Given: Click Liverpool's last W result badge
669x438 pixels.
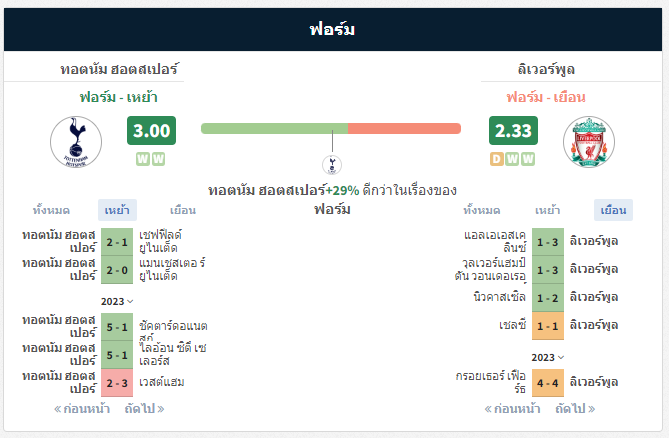Looking at the screenshot, I should tap(528, 159).
